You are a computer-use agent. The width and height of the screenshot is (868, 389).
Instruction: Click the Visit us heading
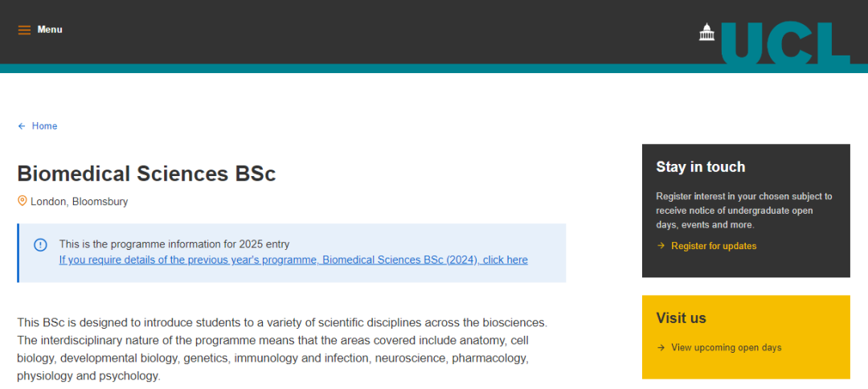(681, 318)
